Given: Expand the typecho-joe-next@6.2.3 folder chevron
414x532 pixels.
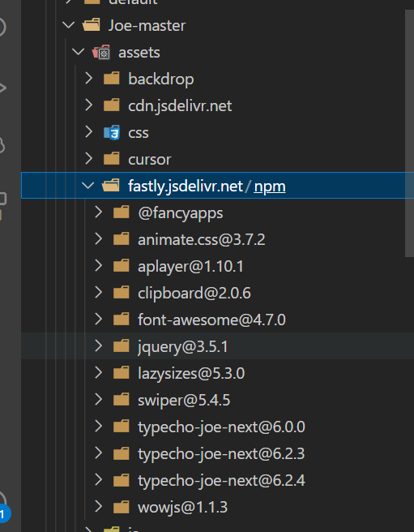Looking at the screenshot, I should point(99,453).
